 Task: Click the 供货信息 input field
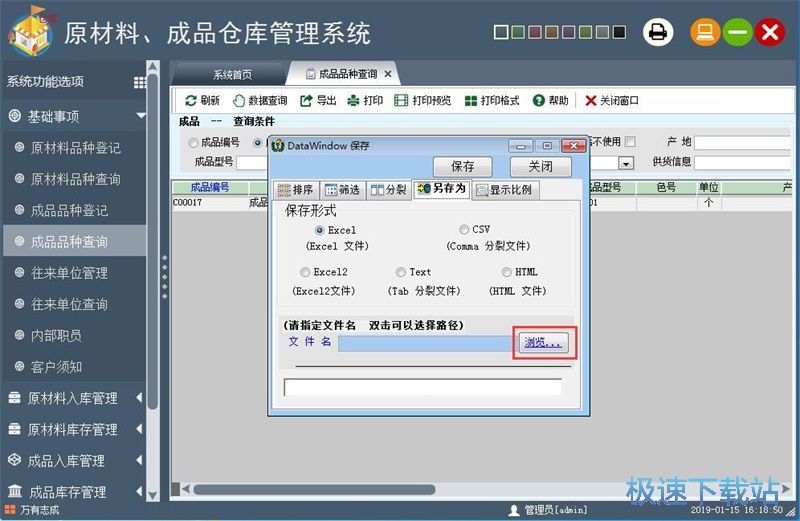pyautogui.click(x=743, y=163)
